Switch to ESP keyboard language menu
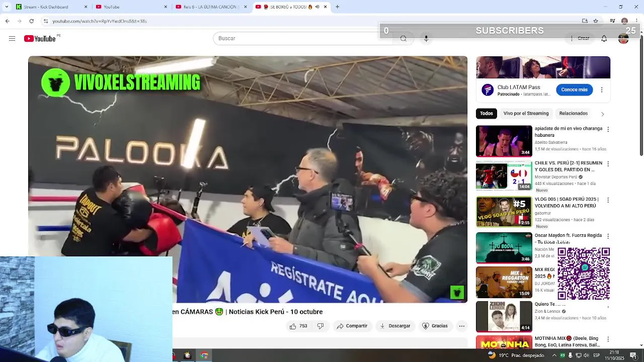 [597, 355]
